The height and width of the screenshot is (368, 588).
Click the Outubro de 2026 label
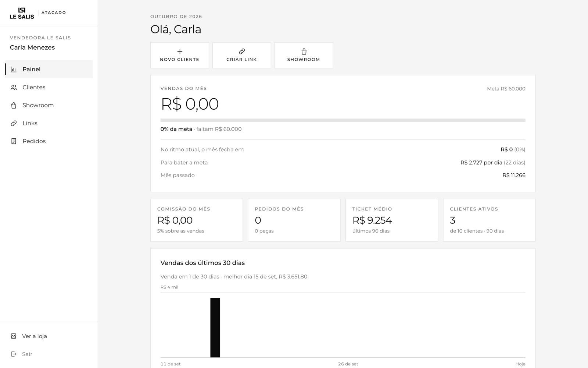176,17
